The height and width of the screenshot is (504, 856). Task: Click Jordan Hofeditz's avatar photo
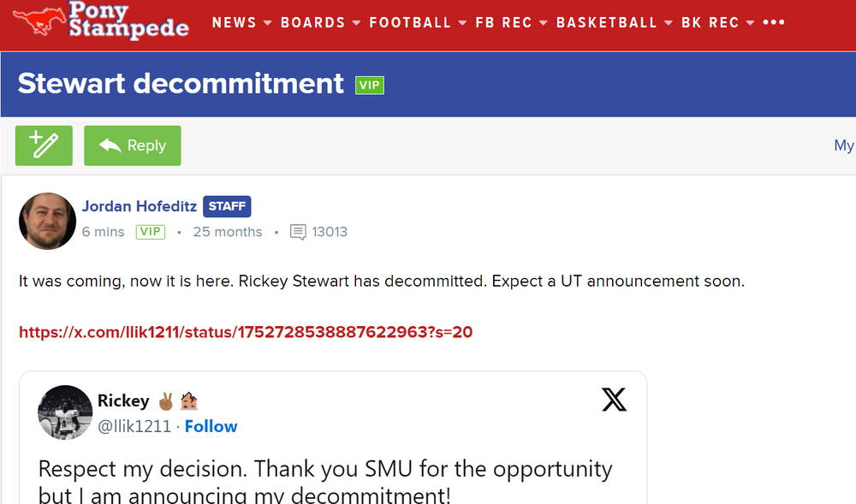48,221
